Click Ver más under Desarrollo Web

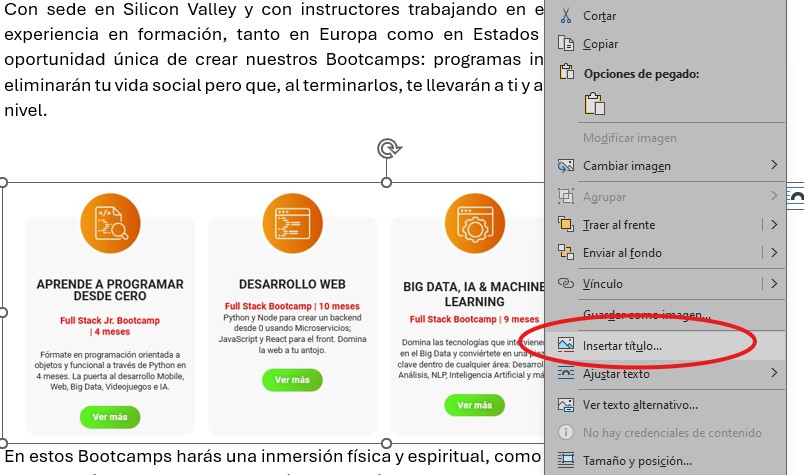[292, 380]
